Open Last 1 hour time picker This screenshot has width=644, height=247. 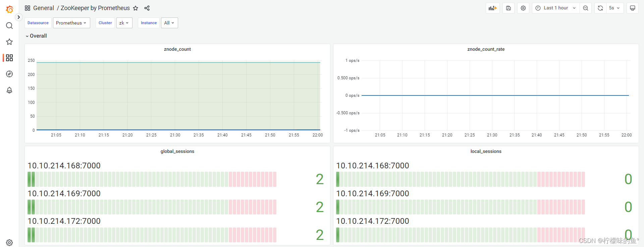coord(555,8)
